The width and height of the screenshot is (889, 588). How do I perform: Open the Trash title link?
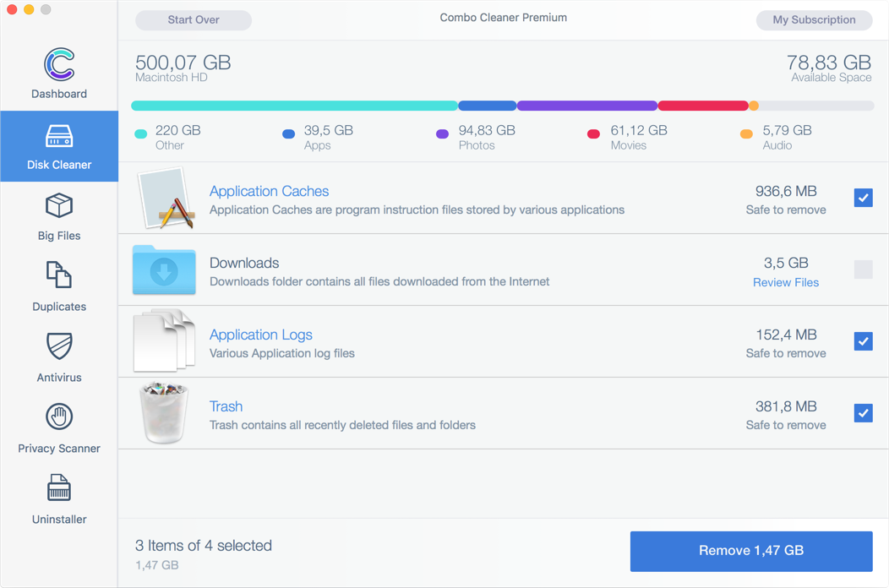tap(226, 406)
